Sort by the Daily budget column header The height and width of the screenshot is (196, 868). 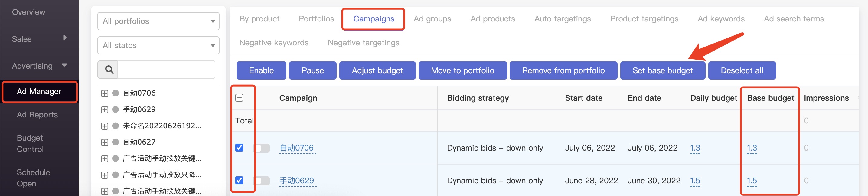(714, 98)
